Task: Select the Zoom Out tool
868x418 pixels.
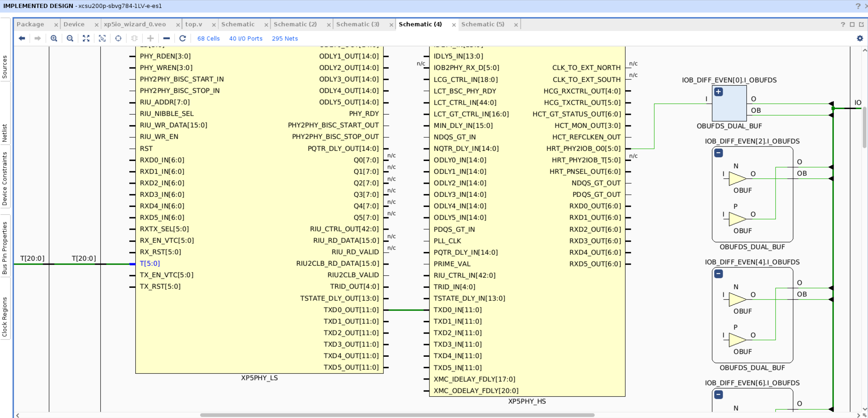Action: click(x=70, y=38)
